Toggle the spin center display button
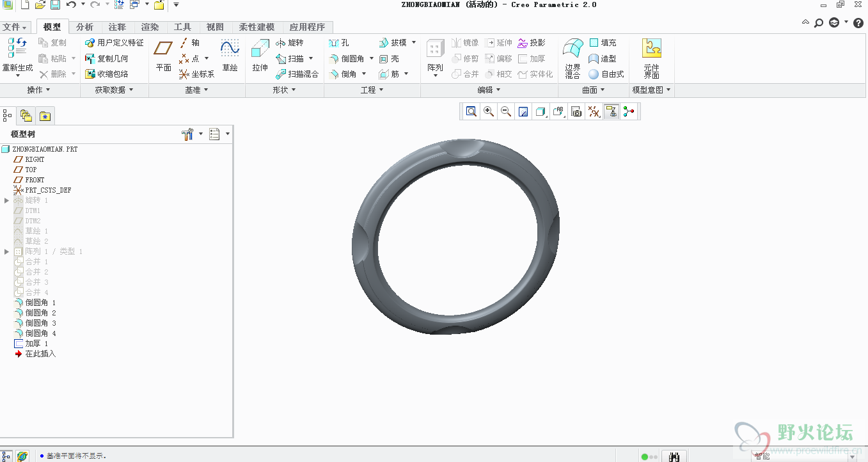868x462 pixels. tap(629, 112)
